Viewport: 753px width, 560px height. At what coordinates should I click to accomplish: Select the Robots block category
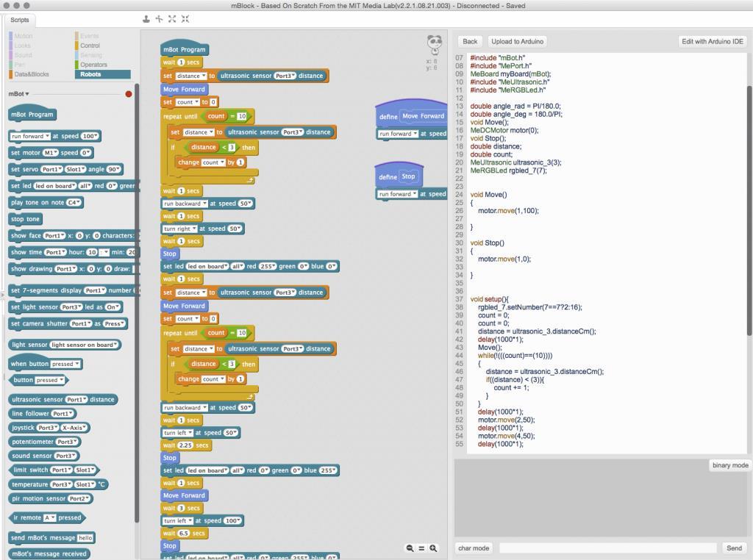pyautogui.click(x=103, y=74)
